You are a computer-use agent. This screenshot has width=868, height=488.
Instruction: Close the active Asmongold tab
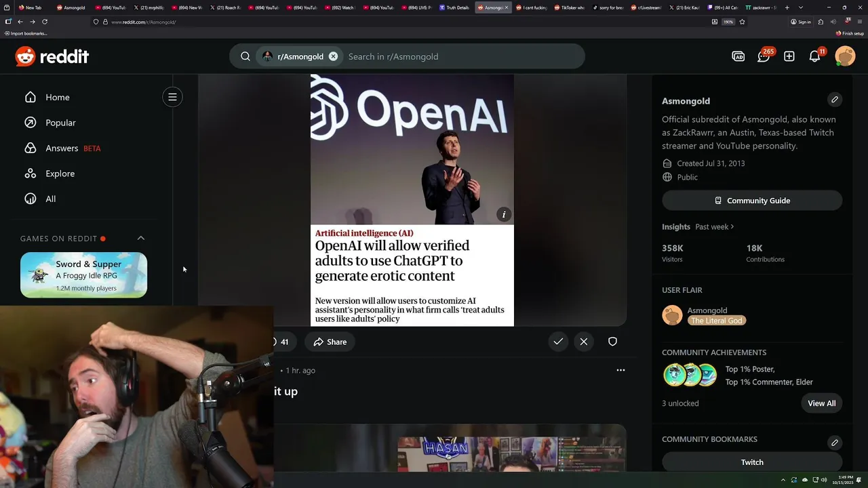506,7
